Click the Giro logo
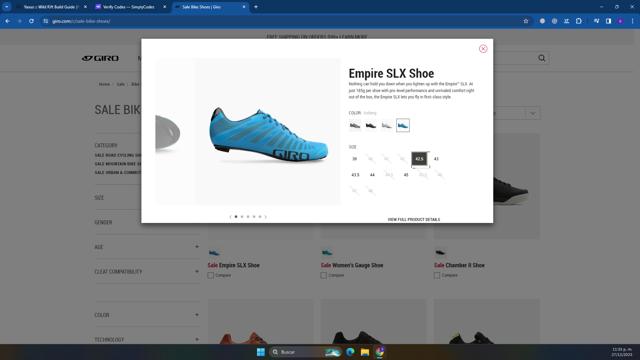 pyautogui.click(x=100, y=58)
